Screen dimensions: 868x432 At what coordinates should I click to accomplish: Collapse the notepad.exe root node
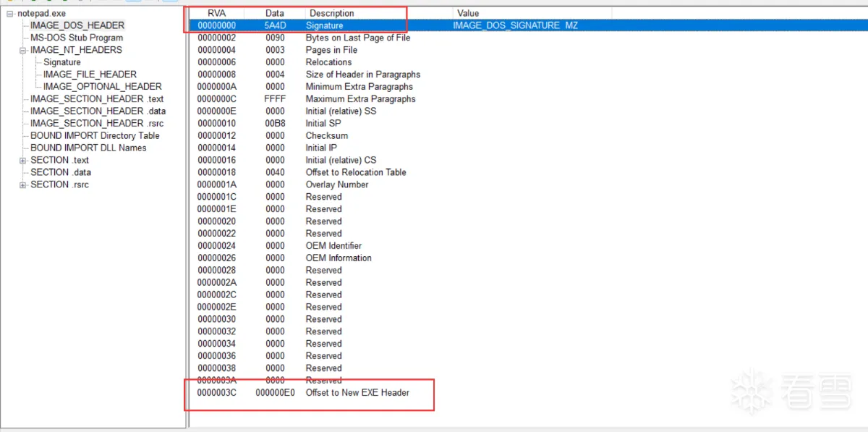(x=10, y=14)
